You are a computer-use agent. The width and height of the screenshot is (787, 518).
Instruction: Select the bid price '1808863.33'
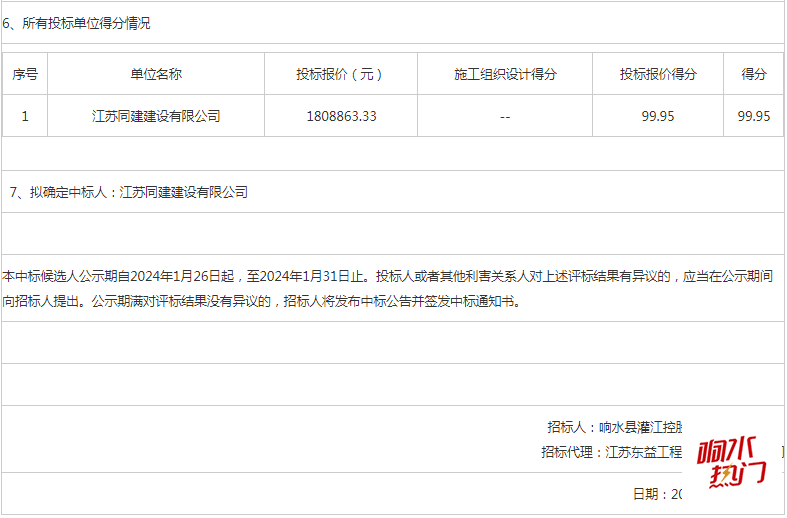pyautogui.click(x=341, y=116)
